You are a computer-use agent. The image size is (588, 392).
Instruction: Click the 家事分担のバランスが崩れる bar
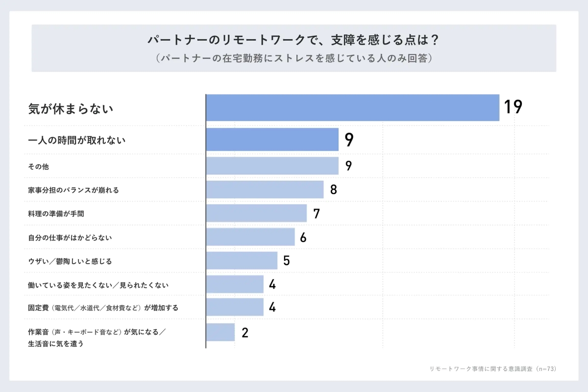265,190
